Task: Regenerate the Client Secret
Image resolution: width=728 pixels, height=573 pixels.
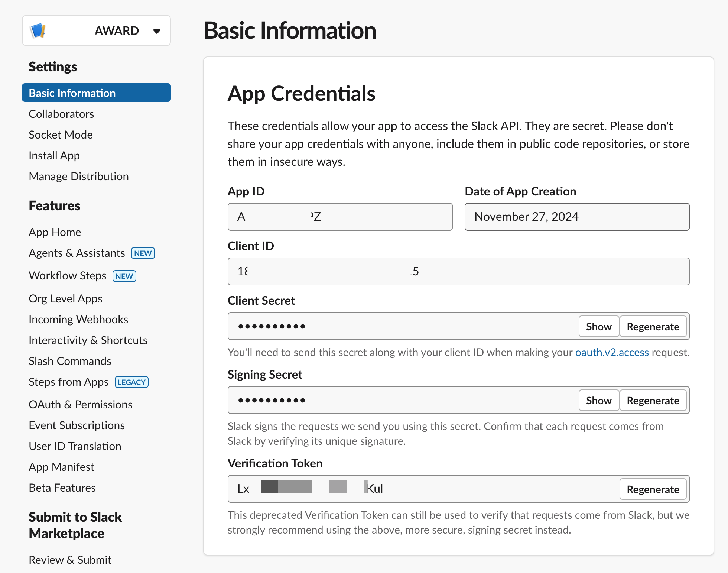Action: click(x=653, y=327)
